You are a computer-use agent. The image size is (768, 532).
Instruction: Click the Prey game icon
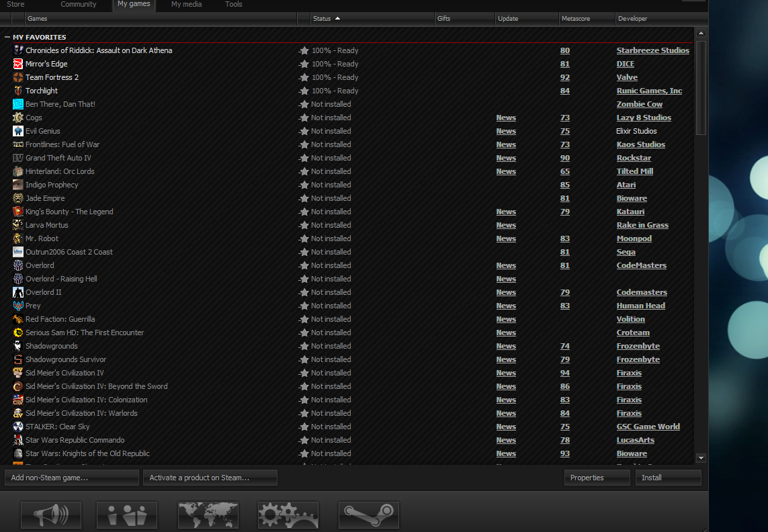pyautogui.click(x=18, y=306)
